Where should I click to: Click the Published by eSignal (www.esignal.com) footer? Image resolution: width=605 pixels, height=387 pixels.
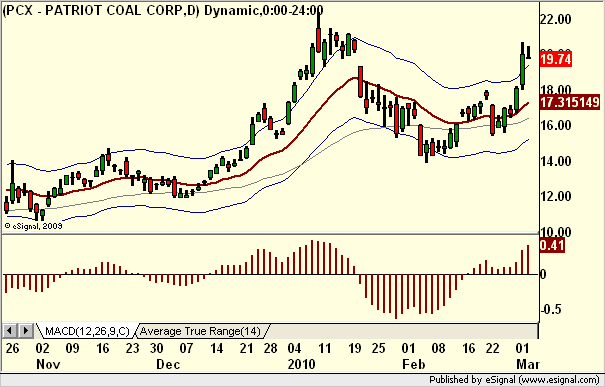(x=514, y=380)
